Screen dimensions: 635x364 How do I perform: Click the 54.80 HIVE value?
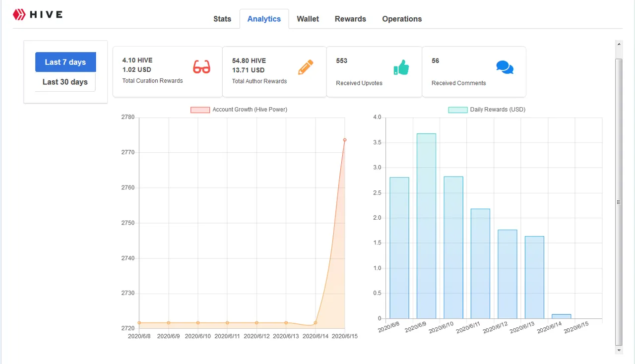point(249,61)
